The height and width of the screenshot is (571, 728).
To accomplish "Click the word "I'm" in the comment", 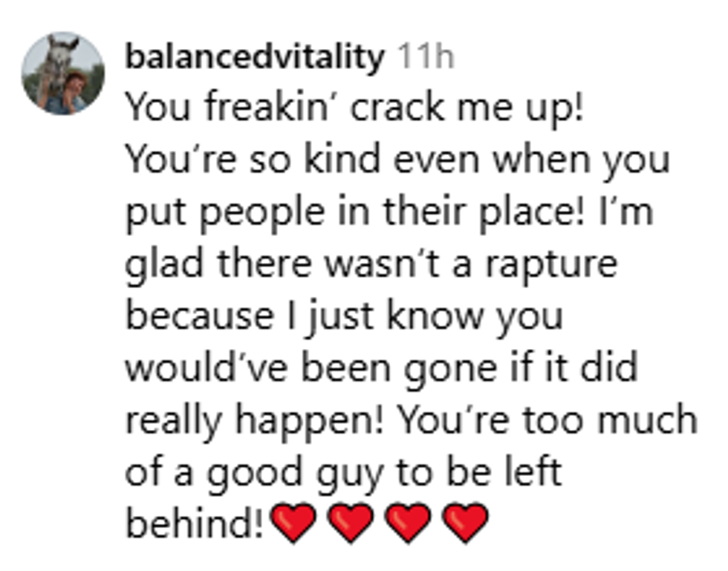I will pos(629,213).
